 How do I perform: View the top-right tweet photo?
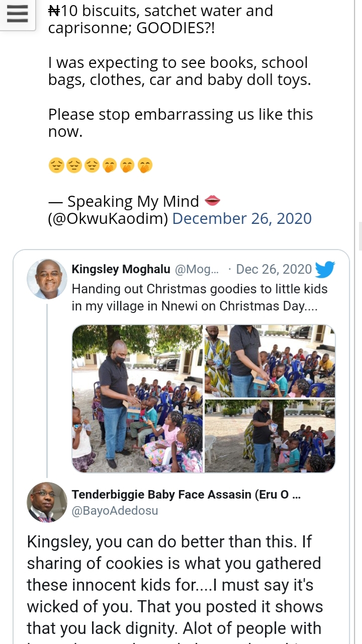coord(269,361)
